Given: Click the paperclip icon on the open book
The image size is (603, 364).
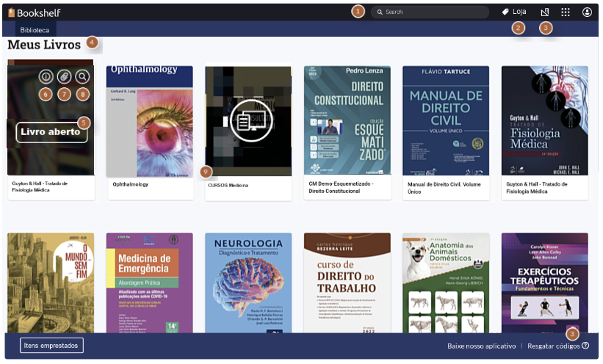Looking at the screenshot, I should [64, 77].
